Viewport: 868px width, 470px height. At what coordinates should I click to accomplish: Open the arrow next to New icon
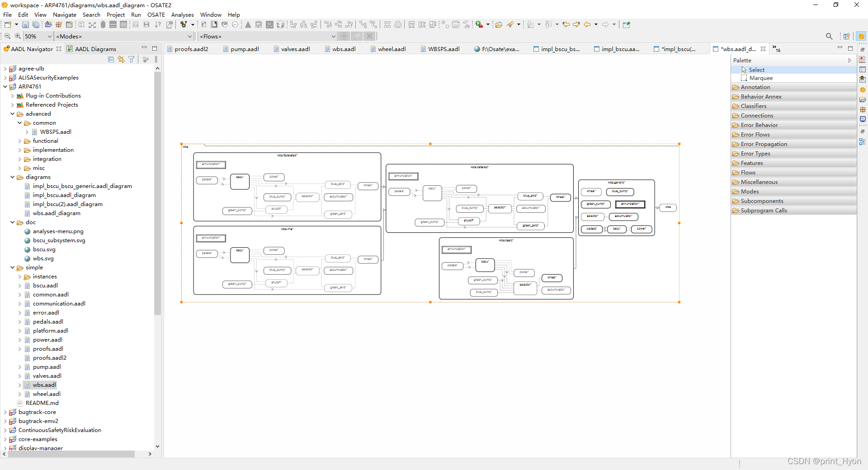16,24
